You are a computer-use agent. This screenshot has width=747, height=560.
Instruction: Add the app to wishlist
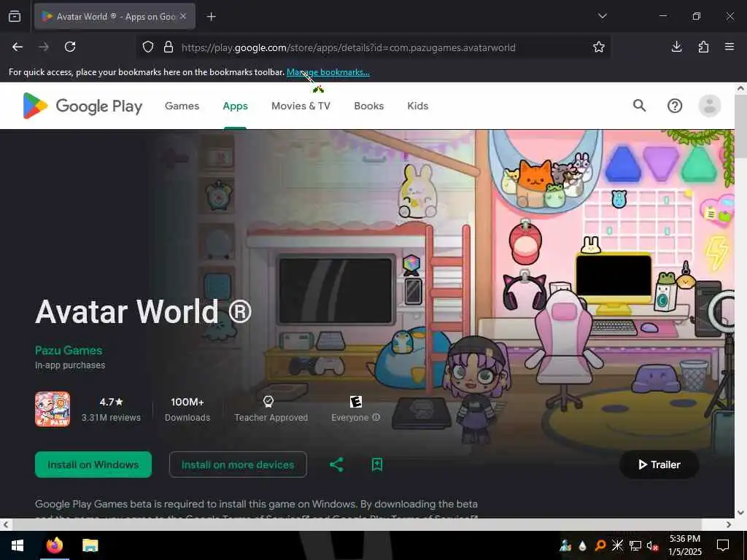pyautogui.click(x=377, y=464)
